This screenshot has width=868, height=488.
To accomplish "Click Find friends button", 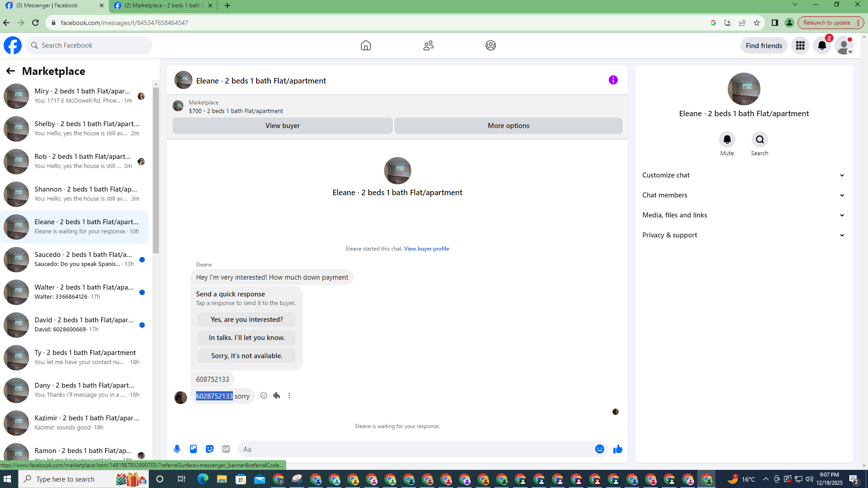I will tap(764, 45).
